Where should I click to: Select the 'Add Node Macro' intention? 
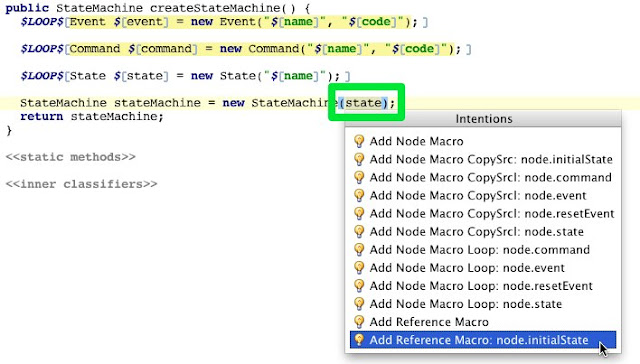(x=483, y=141)
